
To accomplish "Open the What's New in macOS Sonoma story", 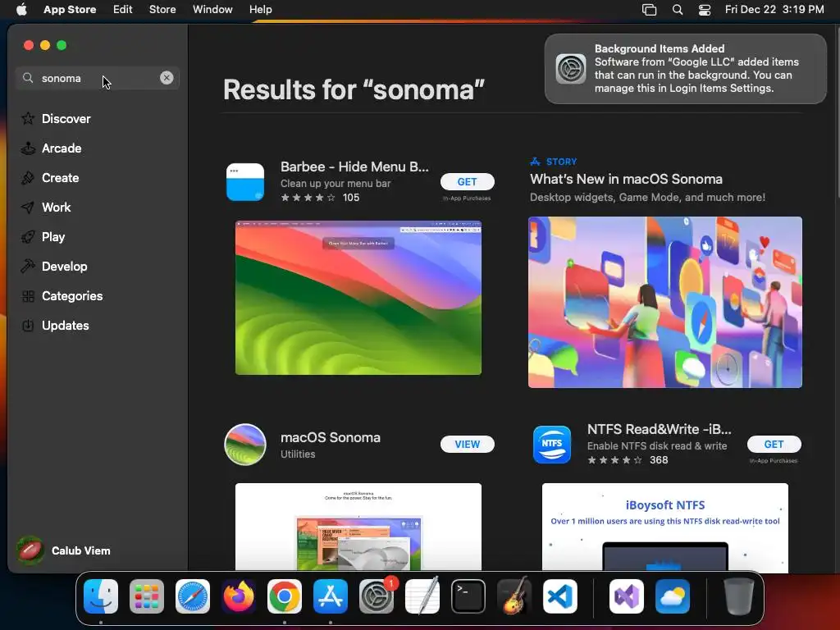I will tap(626, 179).
